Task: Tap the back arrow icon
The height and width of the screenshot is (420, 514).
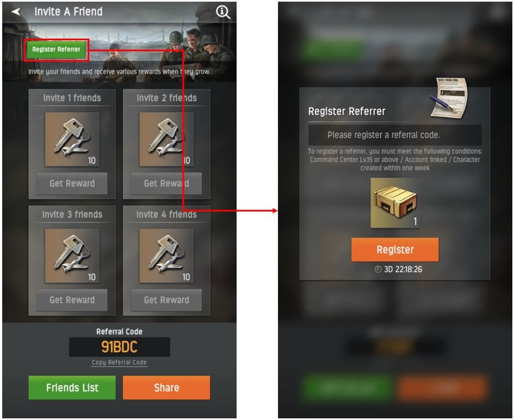Action: tap(16, 12)
